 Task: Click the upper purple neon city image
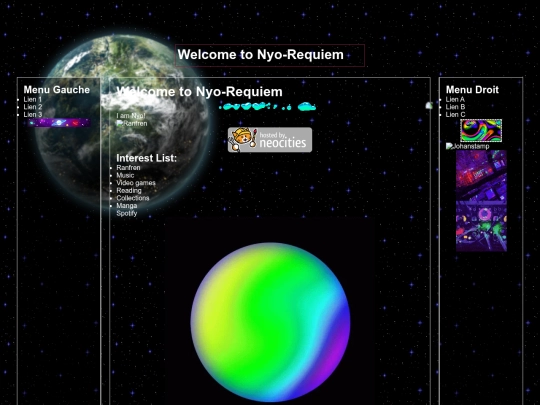click(x=481, y=176)
